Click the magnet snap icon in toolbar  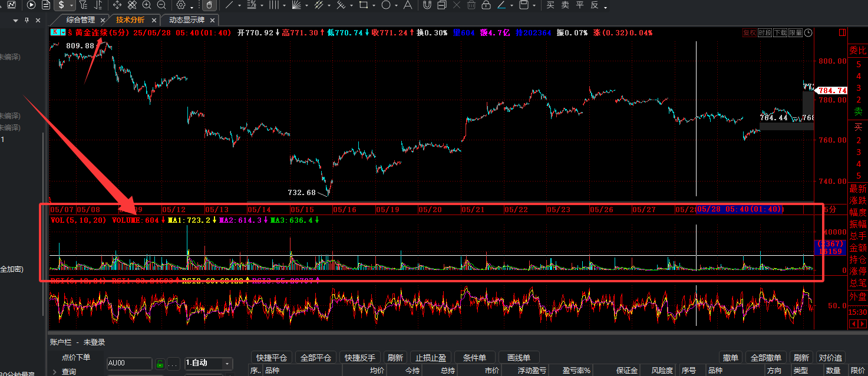click(x=427, y=5)
